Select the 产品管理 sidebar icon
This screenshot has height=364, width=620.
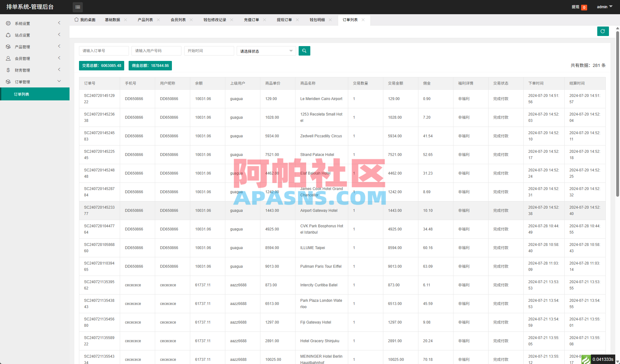tap(8, 46)
